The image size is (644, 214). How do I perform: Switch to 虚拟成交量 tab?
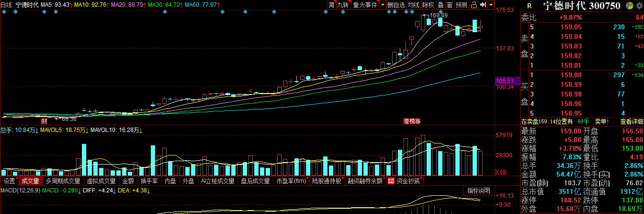point(101,181)
